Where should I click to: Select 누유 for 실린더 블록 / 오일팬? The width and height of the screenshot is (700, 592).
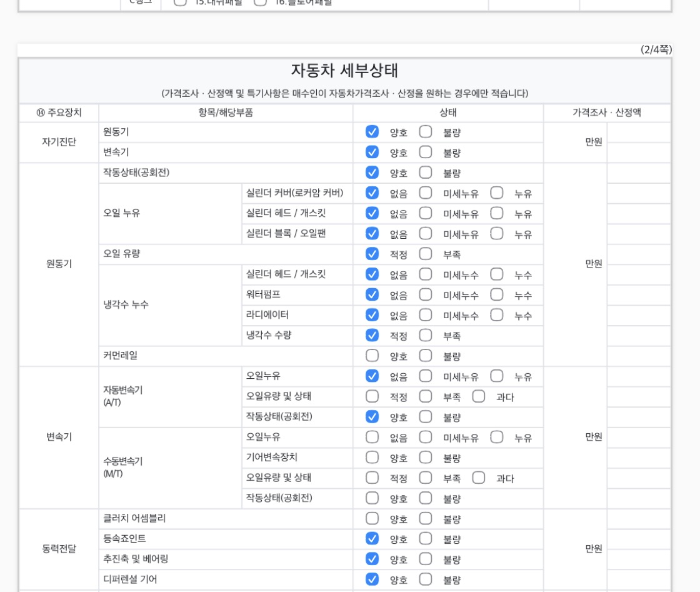coord(497,234)
